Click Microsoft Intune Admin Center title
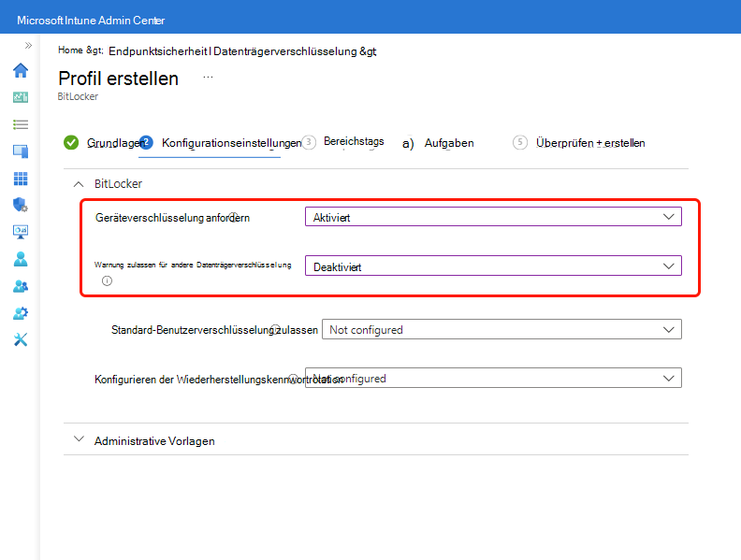Screen dimensions: 741x560 [x=91, y=21]
